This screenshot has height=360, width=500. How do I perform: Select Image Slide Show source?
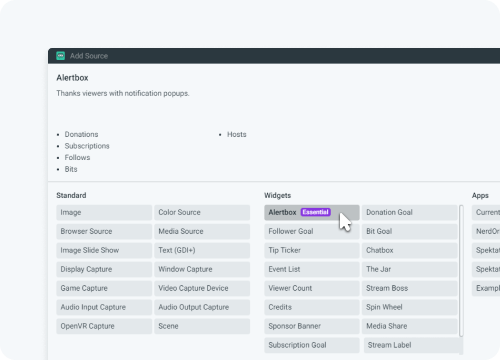(x=104, y=250)
